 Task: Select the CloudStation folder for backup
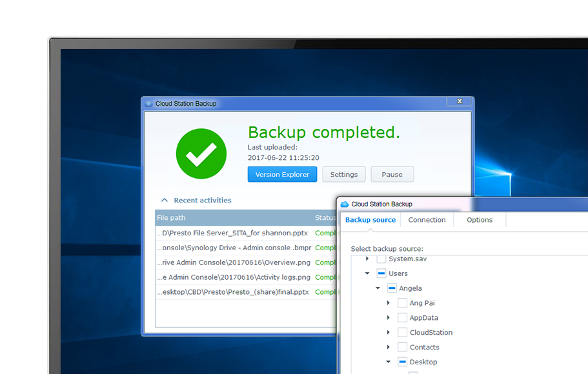click(x=402, y=331)
